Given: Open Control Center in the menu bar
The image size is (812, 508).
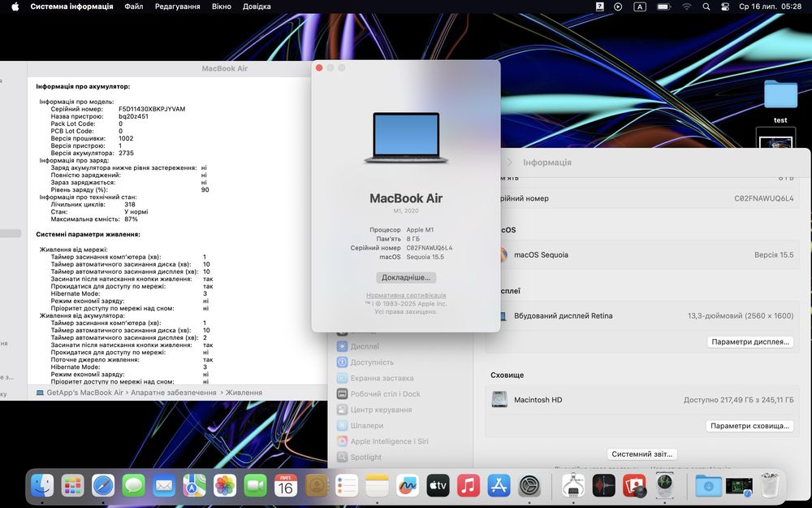Looking at the screenshot, I should click(x=725, y=7).
